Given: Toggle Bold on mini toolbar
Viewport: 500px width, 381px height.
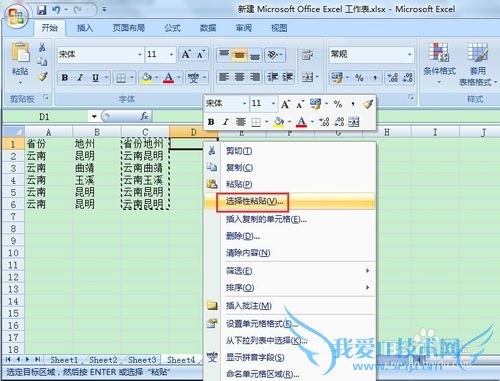Looking at the screenshot, I should click(x=211, y=122).
